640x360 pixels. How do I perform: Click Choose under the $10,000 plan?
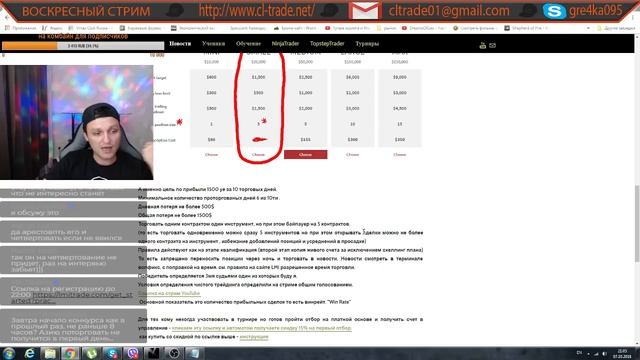click(x=211, y=155)
